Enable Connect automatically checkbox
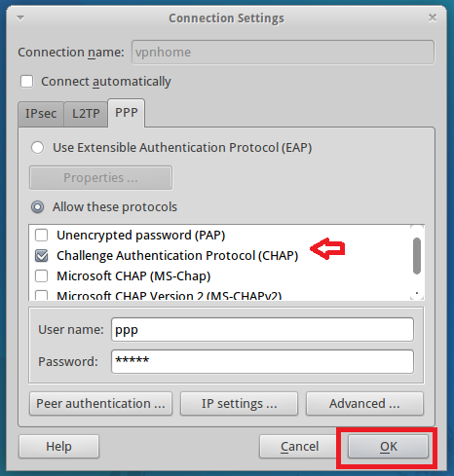 [26, 82]
